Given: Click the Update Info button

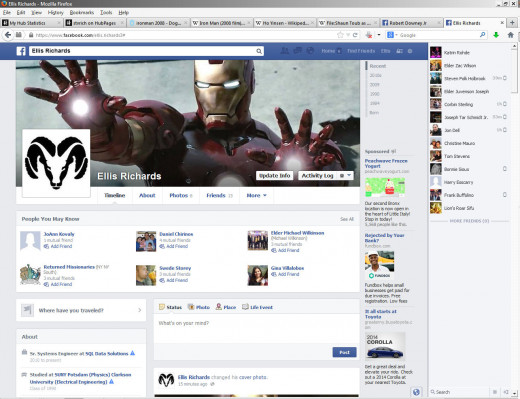Looking at the screenshot, I should pos(275,175).
